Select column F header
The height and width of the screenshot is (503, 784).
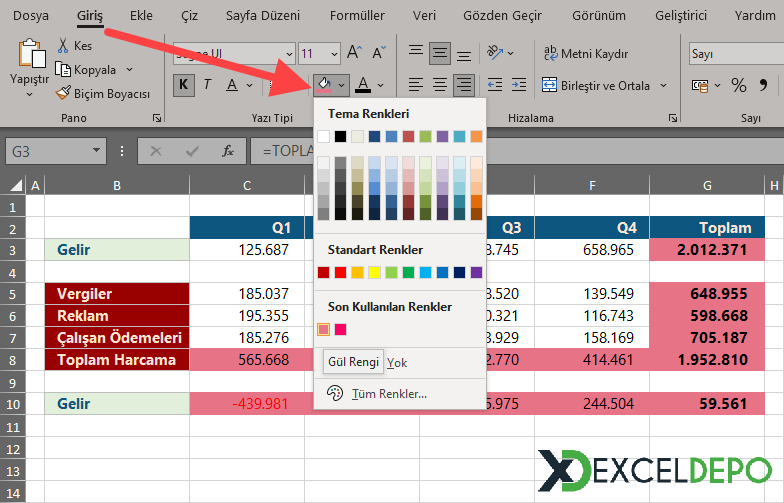pyautogui.click(x=592, y=186)
